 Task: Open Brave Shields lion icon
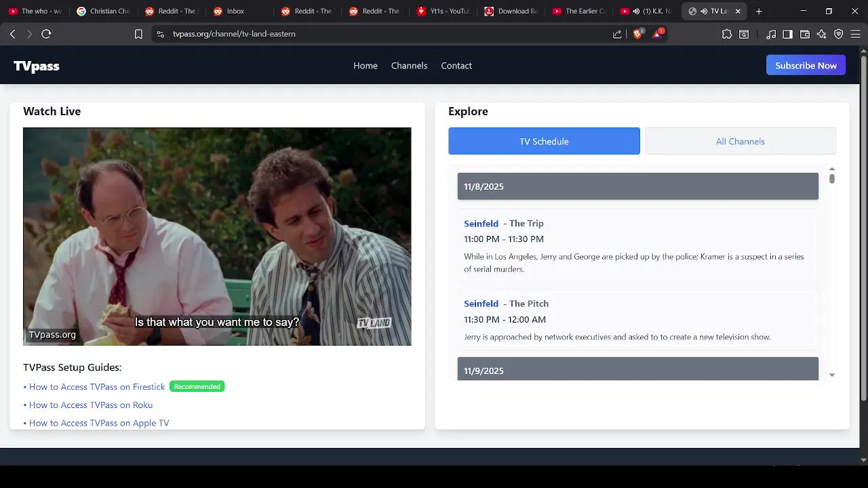pos(638,33)
